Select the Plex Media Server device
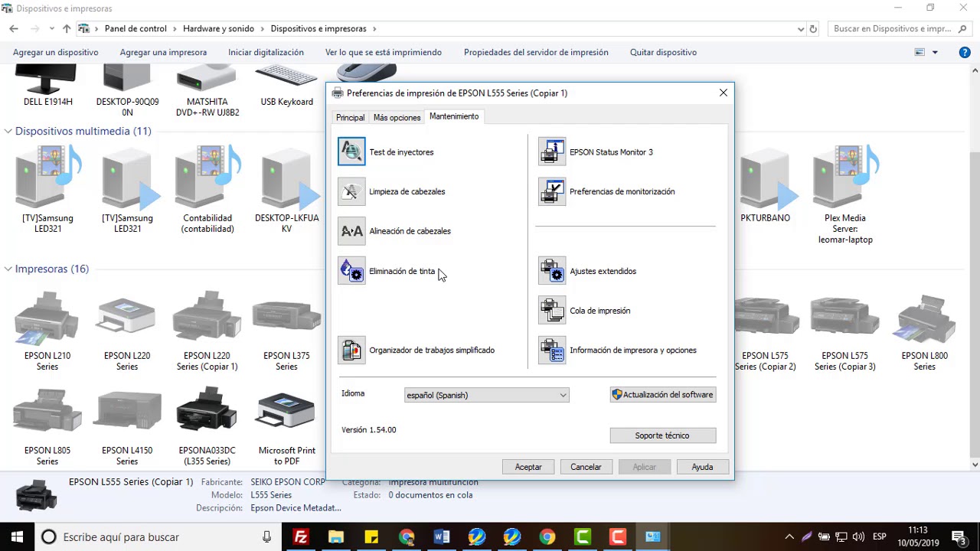This screenshot has height=551, width=980. (x=844, y=195)
